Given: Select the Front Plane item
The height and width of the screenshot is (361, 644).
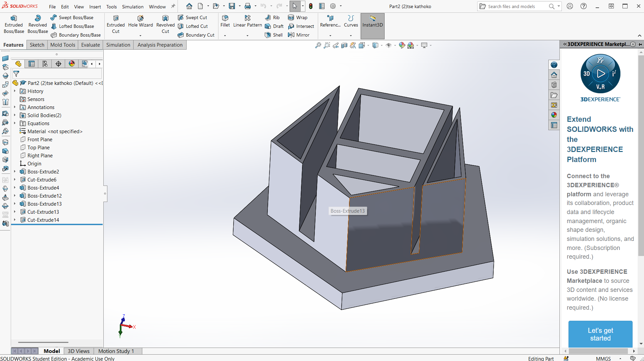Looking at the screenshot, I should pos(40,139).
